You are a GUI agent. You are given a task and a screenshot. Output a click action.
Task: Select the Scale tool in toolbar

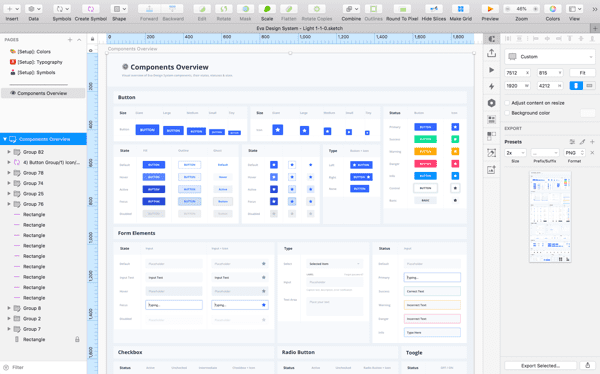[267, 9]
